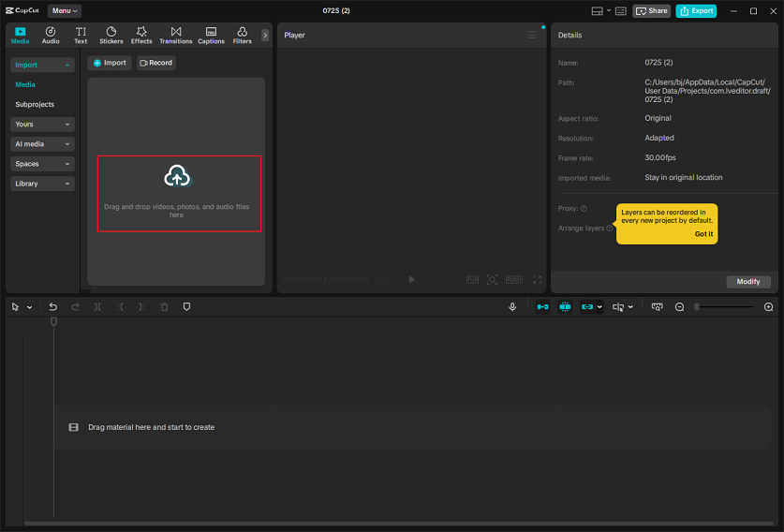Expand the pointer tool dropdown
Image resolution: width=784 pixels, height=532 pixels.
(29, 307)
